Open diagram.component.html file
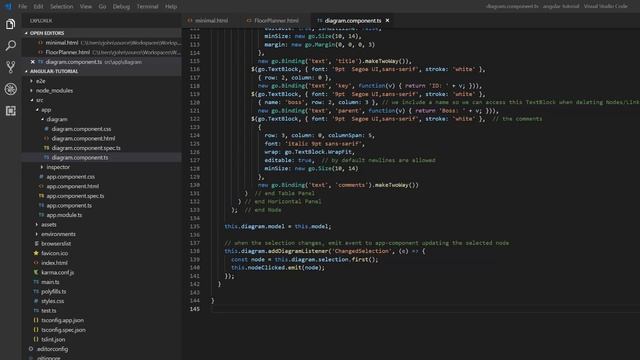Viewport: 640px width, 360px height. click(83, 138)
